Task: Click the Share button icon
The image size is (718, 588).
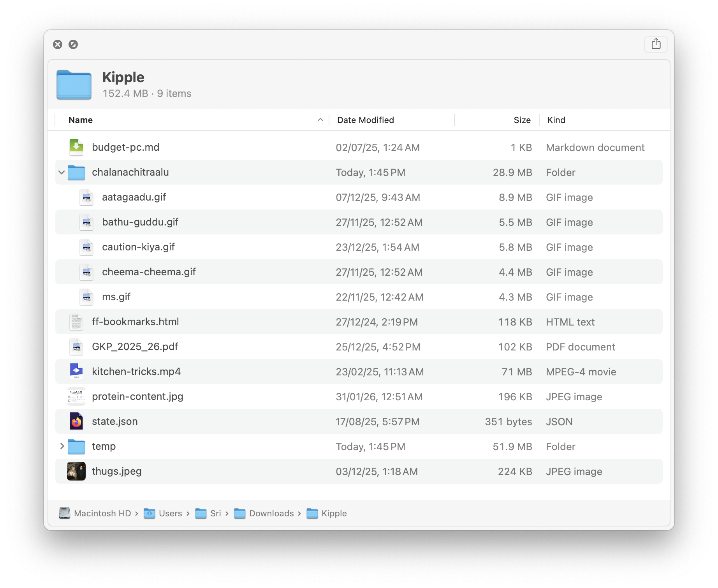Action: click(x=656, y=44)
